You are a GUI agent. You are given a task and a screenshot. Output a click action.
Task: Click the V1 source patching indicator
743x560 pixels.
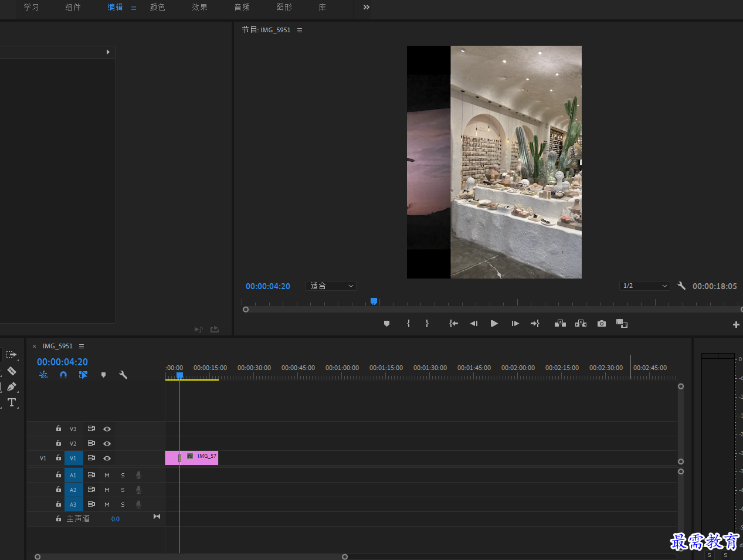coord(43,458)
